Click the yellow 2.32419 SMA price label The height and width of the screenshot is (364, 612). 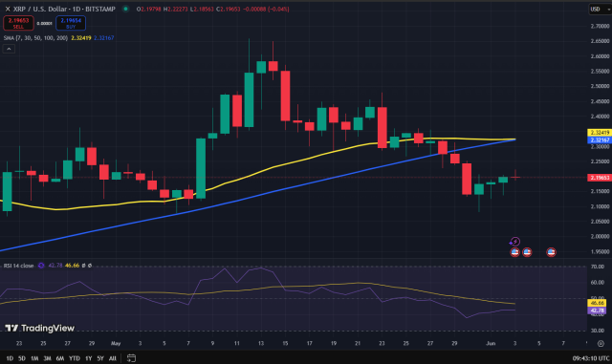click(x=599, y=133)
